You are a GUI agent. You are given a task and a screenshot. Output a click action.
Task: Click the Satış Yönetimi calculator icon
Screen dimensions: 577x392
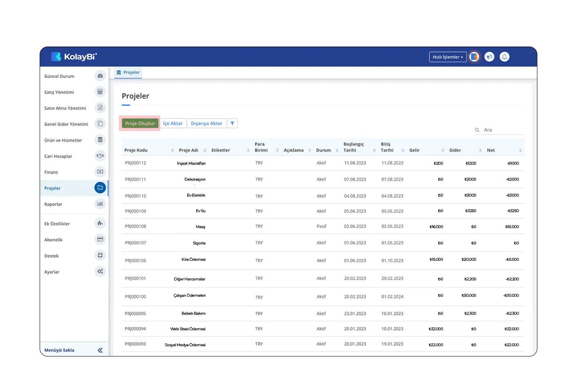point(100,92)
